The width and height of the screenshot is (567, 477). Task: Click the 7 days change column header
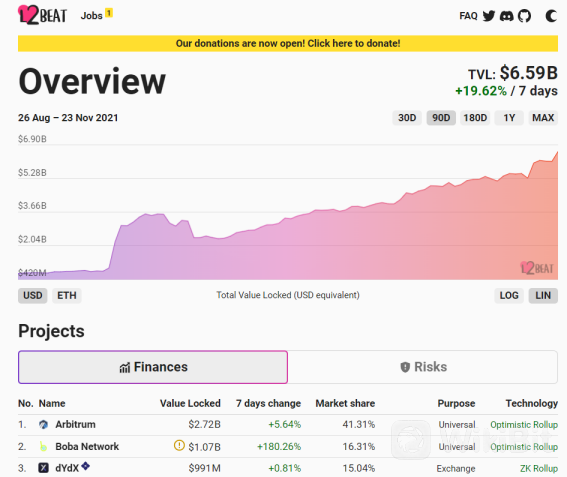pyautogui.click(x=268, y=404)
